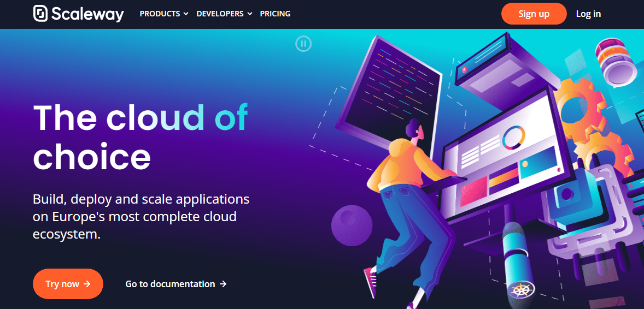This screenshot has height=309, width=644.
Task: Expand the Products dropdown chevron
Action: 186,14
